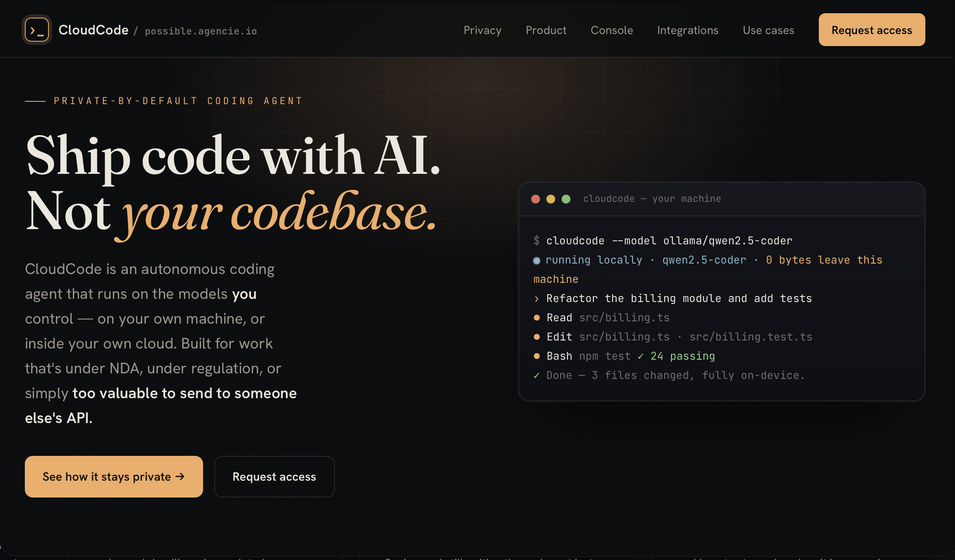The image size is (955, 560).
Task: Click 'too valuable to send to someone' text
Action: (185, 393)
